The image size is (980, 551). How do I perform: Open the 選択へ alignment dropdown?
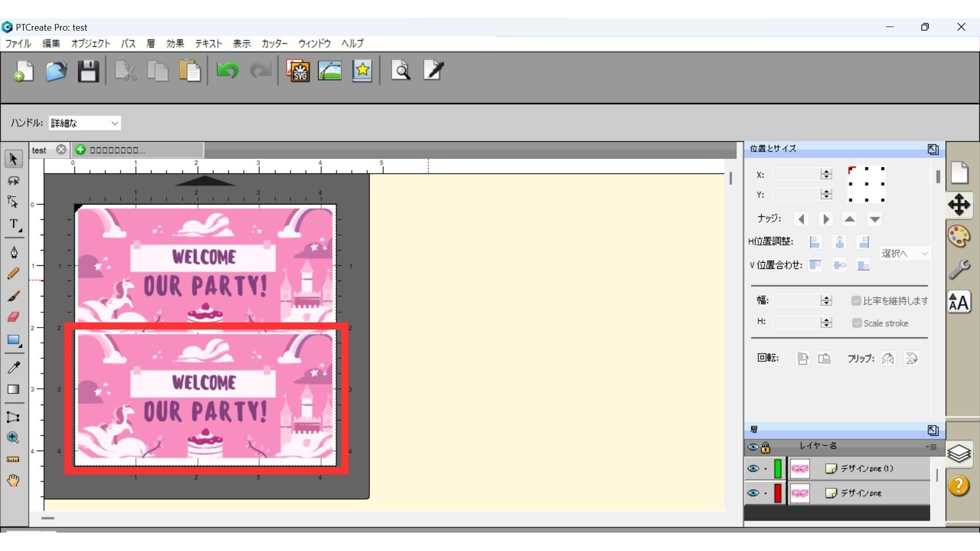(904, 254)
